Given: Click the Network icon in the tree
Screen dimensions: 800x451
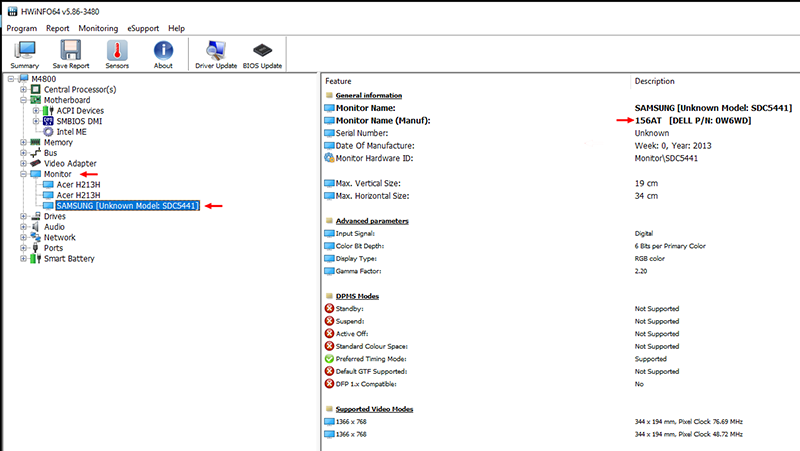Looking at the screenshot, I should click(x=36, y=237).
